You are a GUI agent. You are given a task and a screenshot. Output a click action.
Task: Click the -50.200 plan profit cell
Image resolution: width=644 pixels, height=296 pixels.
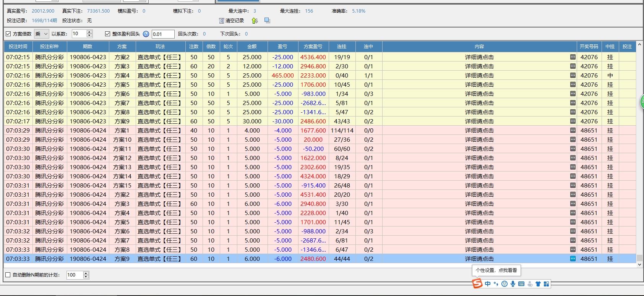pos(313,149)
